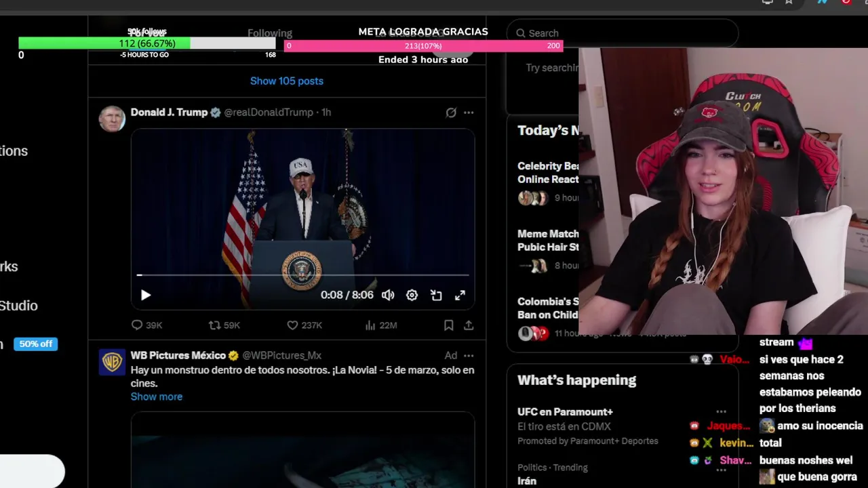The image size is (868, 488).
Task: Switch to the Following tab
Action: point(270,33)
